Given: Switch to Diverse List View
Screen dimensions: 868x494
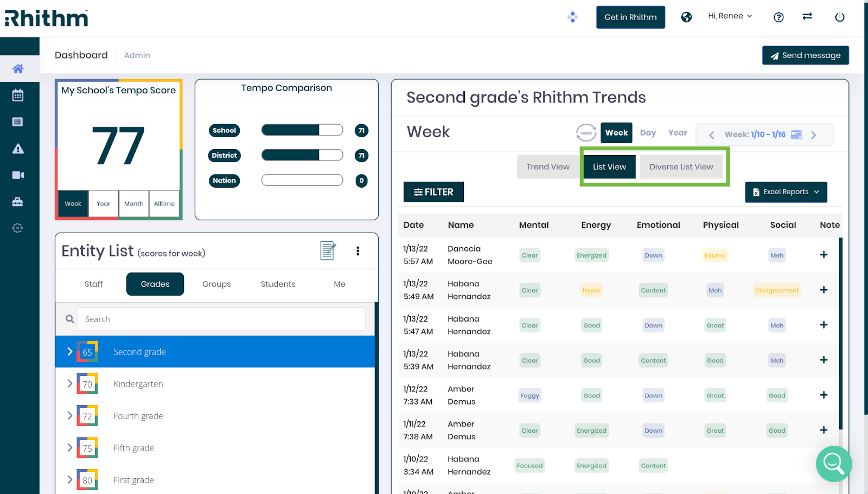Looking at the screenshot, I should 681,167.
